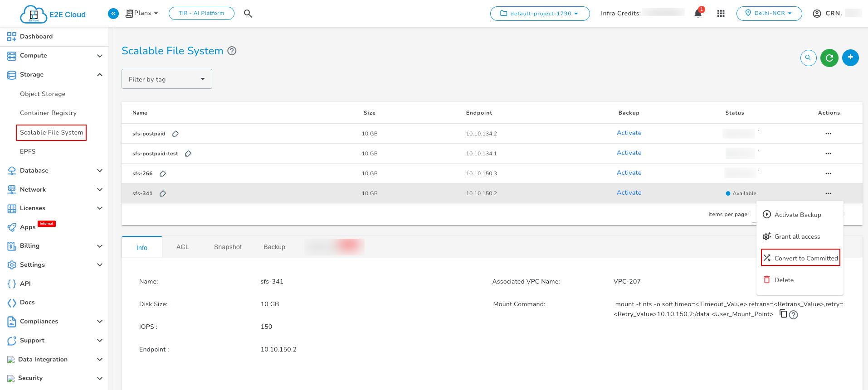Image resolution: width=868 pixels, height=390 pixels.
Task: Switch to the Snapshot tab
Action: (228, 247)
